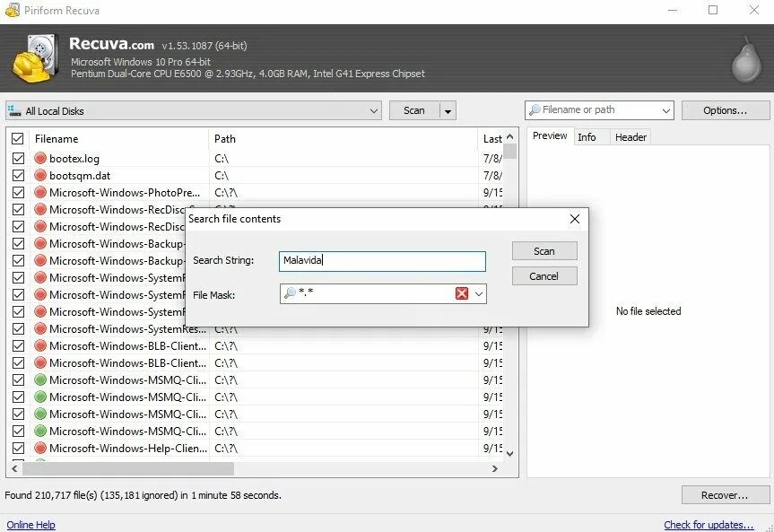
Task: Select the bootex.log file row
Action: (x=257, y=158)
